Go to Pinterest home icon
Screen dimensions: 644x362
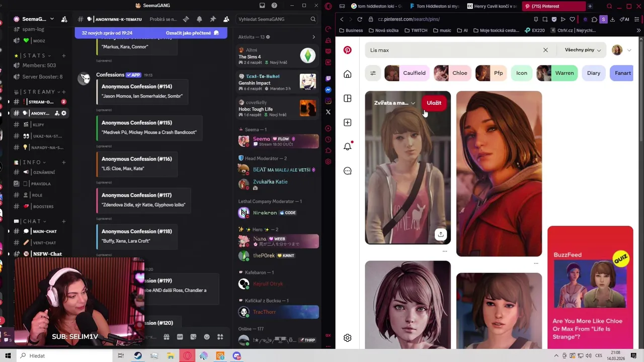pyautogui.click(x=348, y=74)
